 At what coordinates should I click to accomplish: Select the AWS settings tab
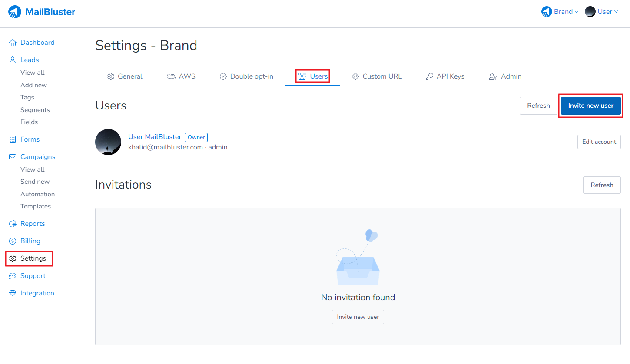click(181, 76)
